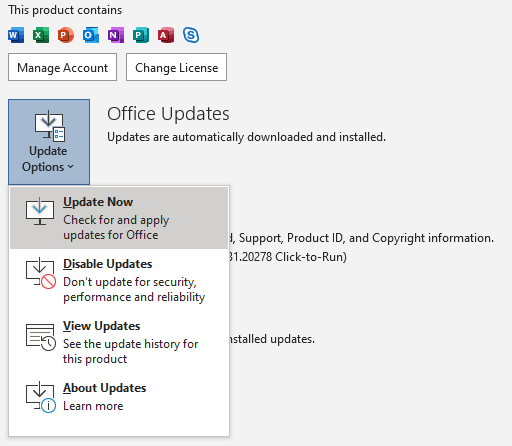Click the PowerPoint app icon
Viewport: 512px width, 446px height.
point(66,35)
